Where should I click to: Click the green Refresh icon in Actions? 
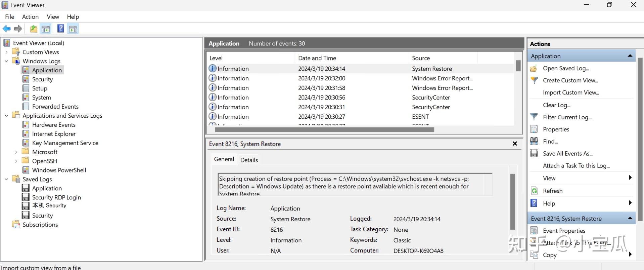click(534, 191)
